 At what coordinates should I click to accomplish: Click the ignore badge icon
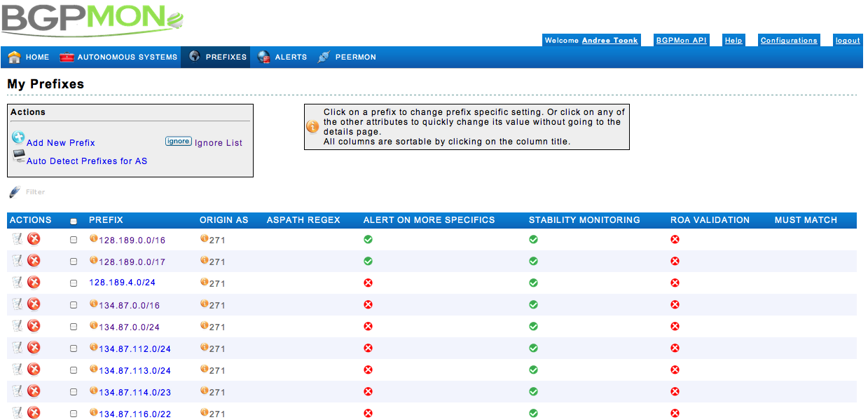[178, 141]
